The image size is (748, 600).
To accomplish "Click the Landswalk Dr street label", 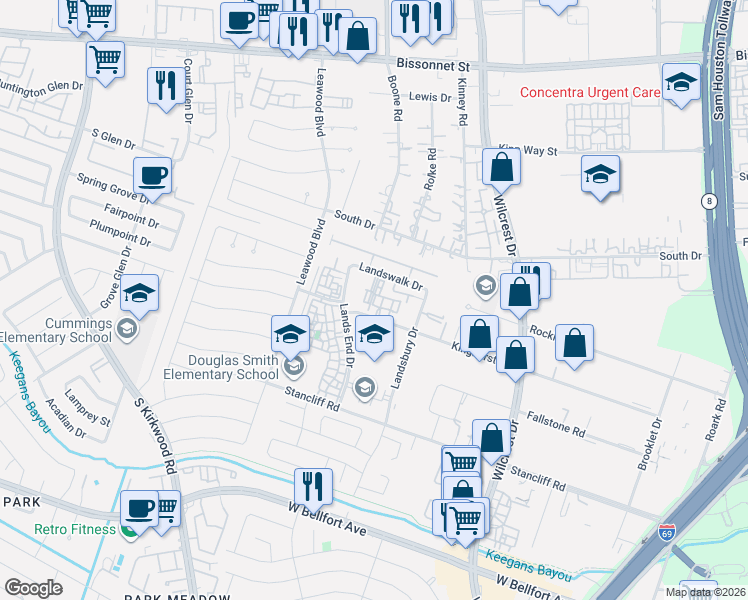I will click(x=391, y=277).
